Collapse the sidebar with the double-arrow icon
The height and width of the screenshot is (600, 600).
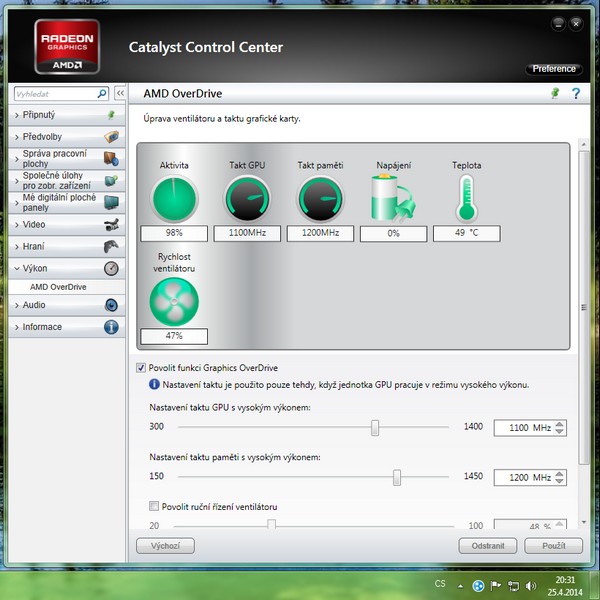click(x=120, y=93)
